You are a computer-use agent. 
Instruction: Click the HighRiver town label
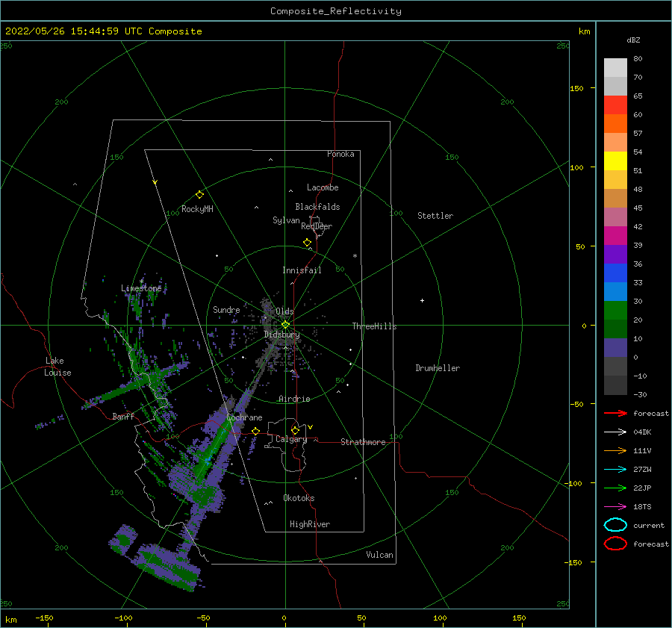(310, 524)
